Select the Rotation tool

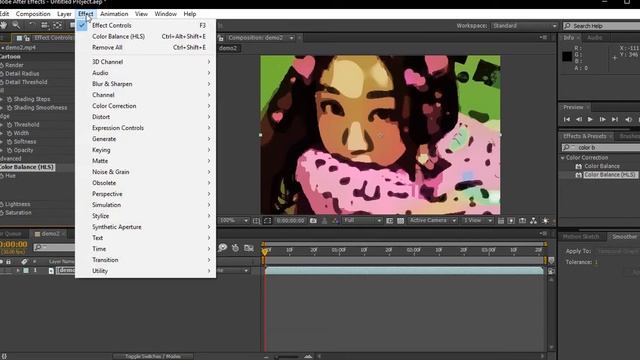pyautogui.click(x=31, y=25)
